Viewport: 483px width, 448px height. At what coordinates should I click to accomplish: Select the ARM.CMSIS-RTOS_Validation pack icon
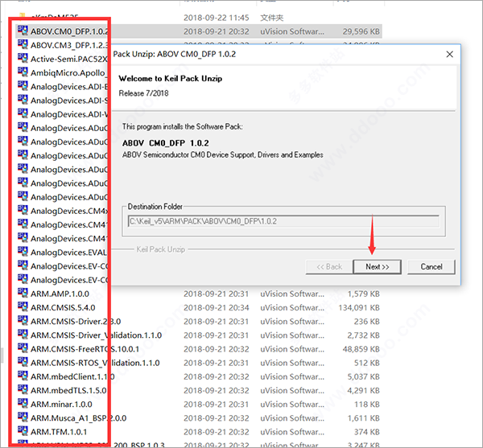(x=23, y=363)
